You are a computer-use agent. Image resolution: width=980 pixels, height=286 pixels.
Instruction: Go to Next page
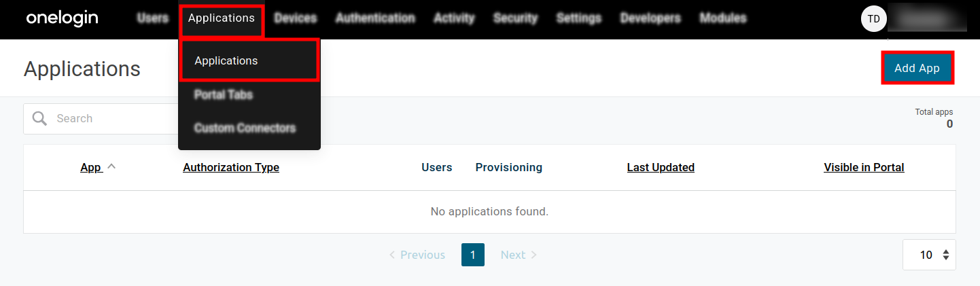pos(519,255)
